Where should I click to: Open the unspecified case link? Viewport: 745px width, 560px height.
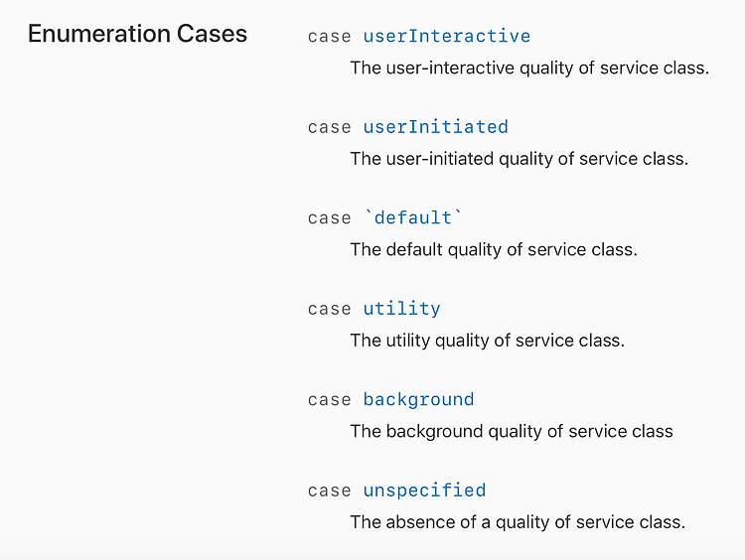coord(424,490)
